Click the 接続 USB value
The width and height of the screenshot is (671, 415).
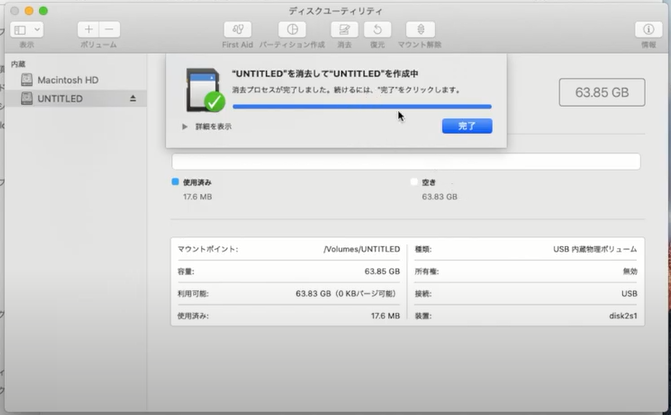click(x=629, y=293)
